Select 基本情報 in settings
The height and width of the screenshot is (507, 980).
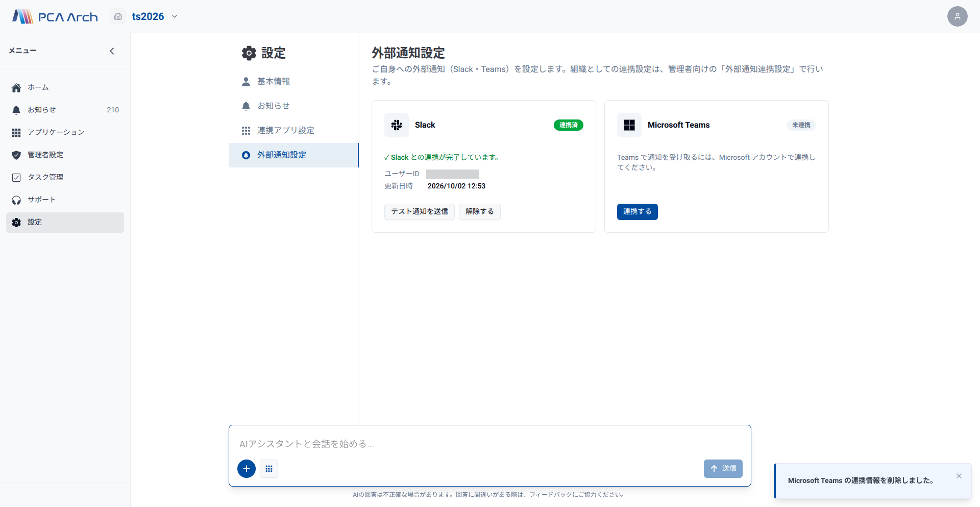click(x=293, y=82)
